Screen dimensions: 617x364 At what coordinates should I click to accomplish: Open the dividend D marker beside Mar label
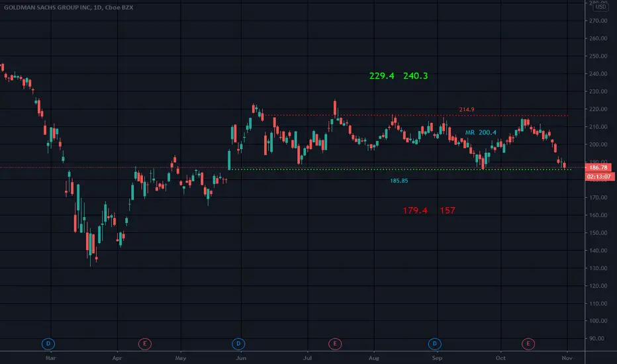pyautogui.click(x=48, y=344)
